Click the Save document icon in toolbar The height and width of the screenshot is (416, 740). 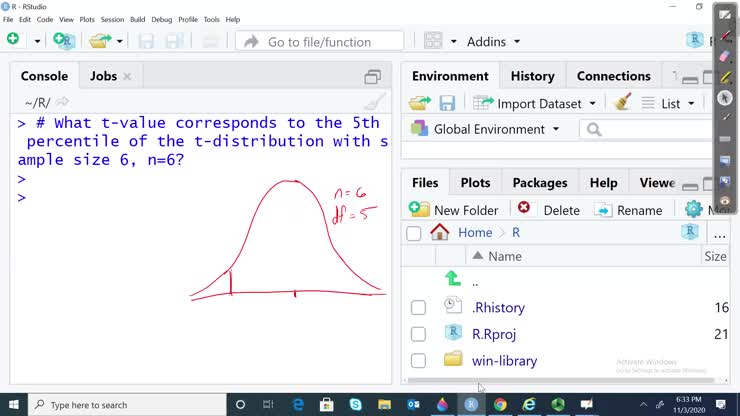146,41
